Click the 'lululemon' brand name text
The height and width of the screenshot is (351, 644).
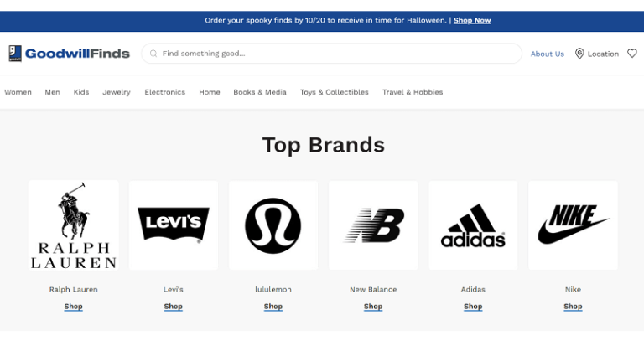point(273,289)
